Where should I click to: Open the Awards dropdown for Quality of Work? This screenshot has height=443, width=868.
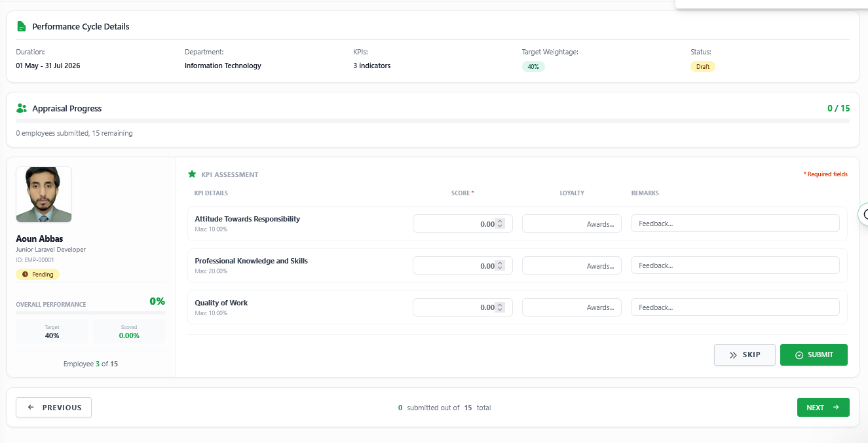coord(572,307)
